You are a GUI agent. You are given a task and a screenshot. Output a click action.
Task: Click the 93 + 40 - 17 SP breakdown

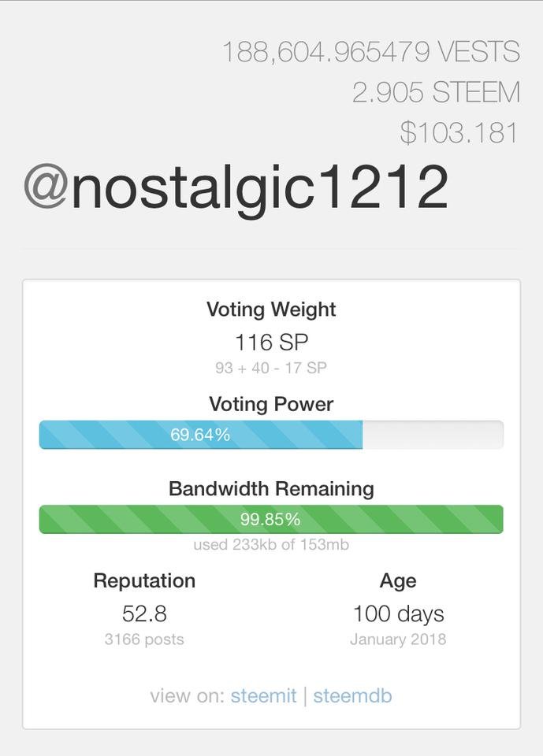(271, 368)
